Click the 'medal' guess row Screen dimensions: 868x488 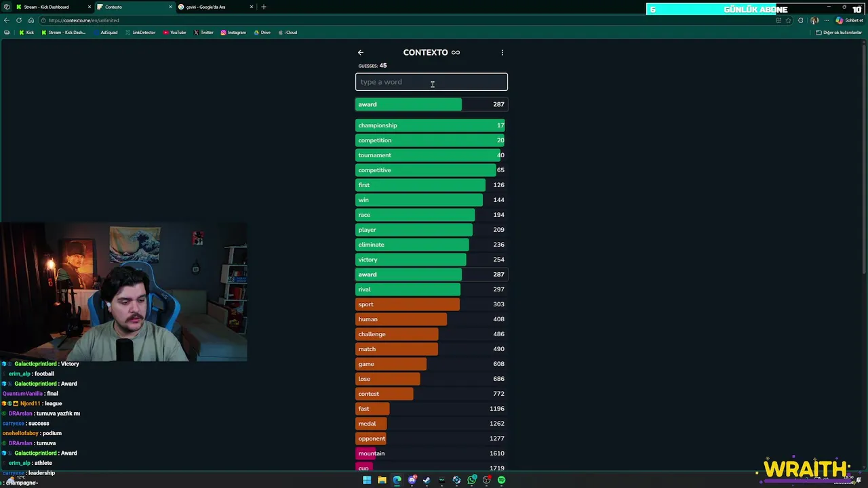point(431,424)
